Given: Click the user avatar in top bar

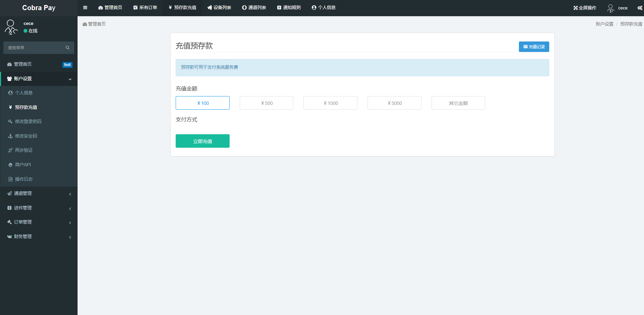Looking at the screenshot, I should [x=611, y=8].
